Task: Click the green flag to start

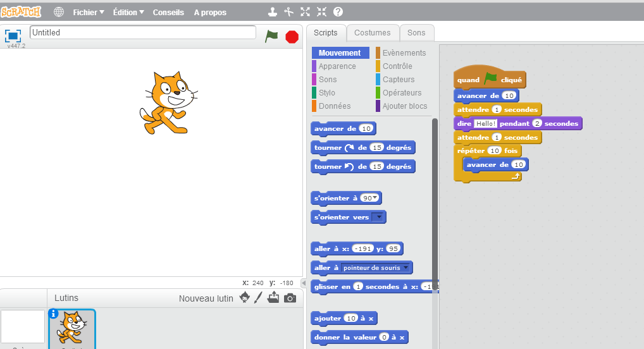Action: 271,36
